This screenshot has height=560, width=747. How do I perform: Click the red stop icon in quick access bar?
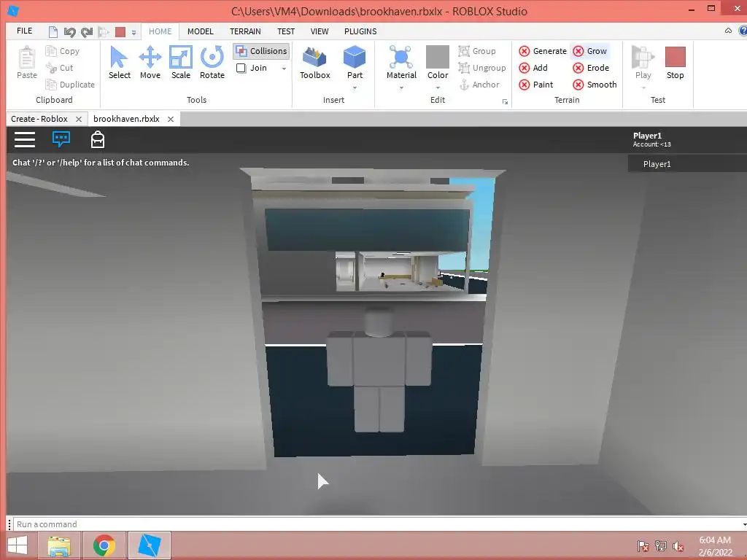coord(120,32)
